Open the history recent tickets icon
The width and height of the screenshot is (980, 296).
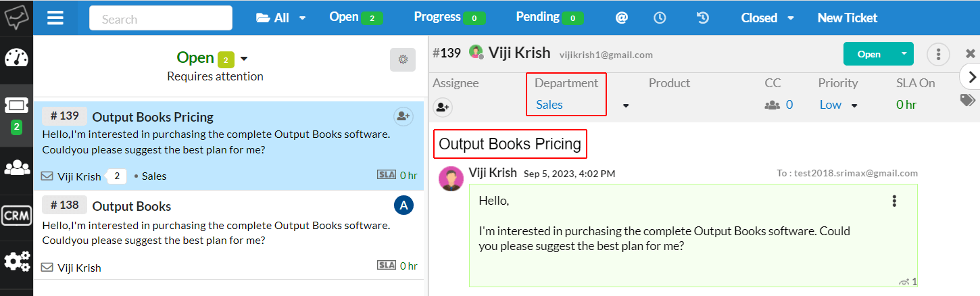pos(702,18)
